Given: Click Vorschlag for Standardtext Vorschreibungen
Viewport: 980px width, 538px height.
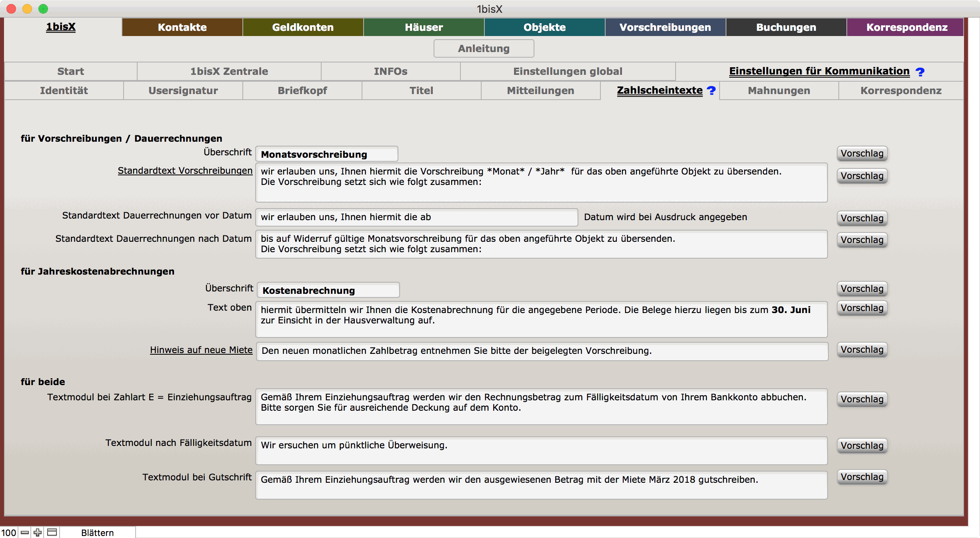Looking at the screenshot, I should tap(862, 176).
